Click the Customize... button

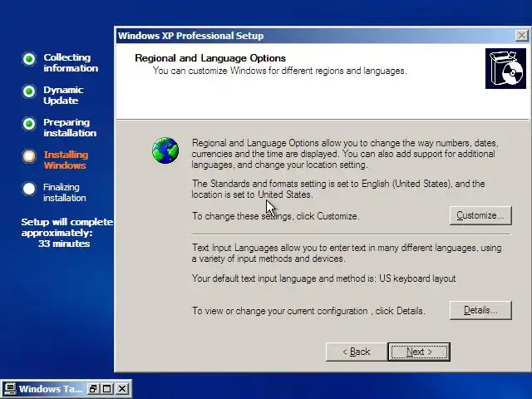480,215
